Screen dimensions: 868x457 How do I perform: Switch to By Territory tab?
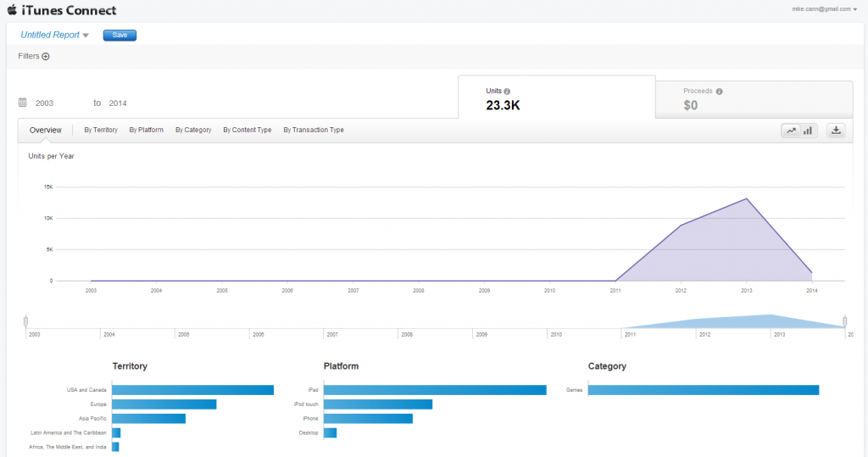pos(101,130)
